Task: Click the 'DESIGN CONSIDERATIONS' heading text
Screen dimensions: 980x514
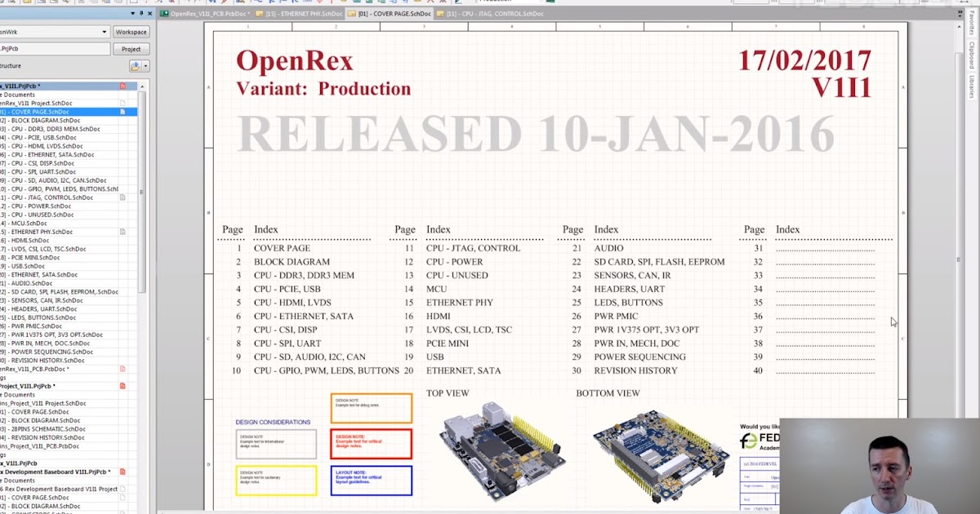Action: pyautogui.click(x=273, y=422)
